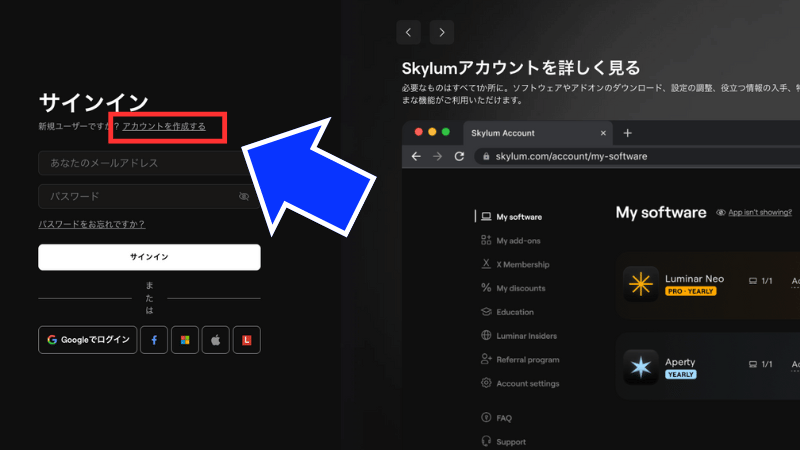Click the Aperty YEARLY badge
The width and height of the screenshot is (800, 450).
681,374
